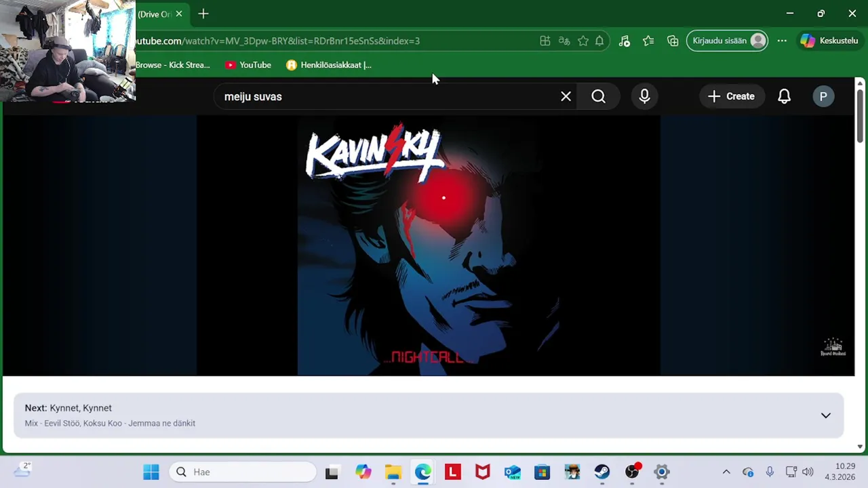868x488 pixels.
Task: Open the Kynnet, Kynnet next video
Action: (x=81, y=408)
